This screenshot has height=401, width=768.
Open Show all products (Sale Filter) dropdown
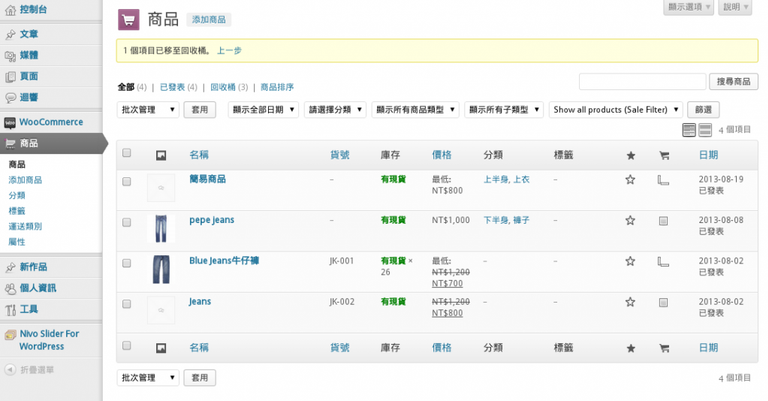[616, 110]
